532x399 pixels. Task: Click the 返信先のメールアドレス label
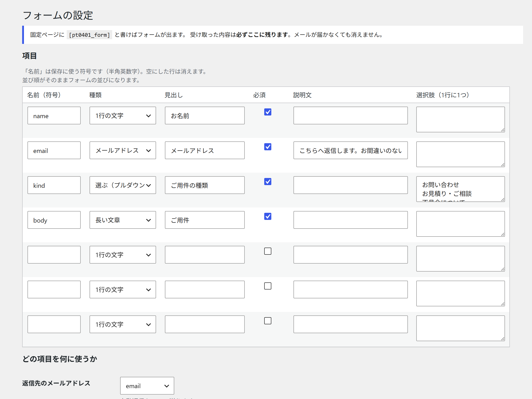click(56, 383)
